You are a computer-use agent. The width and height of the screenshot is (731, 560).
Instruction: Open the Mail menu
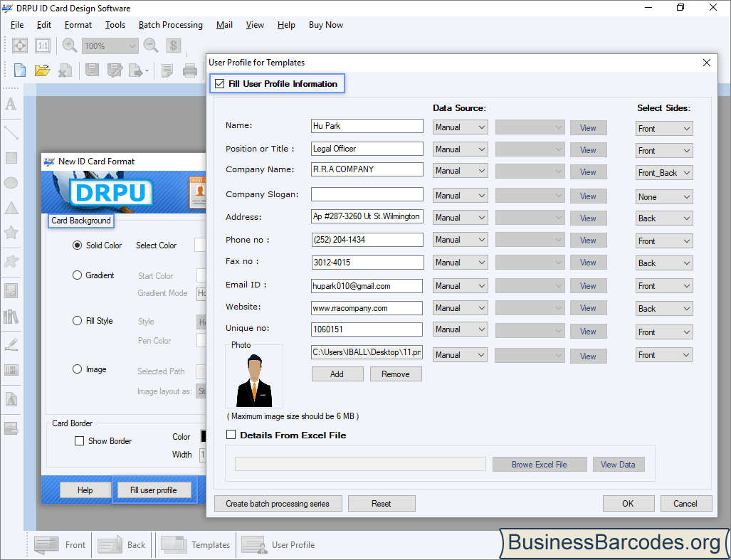[x=224, y=25]
